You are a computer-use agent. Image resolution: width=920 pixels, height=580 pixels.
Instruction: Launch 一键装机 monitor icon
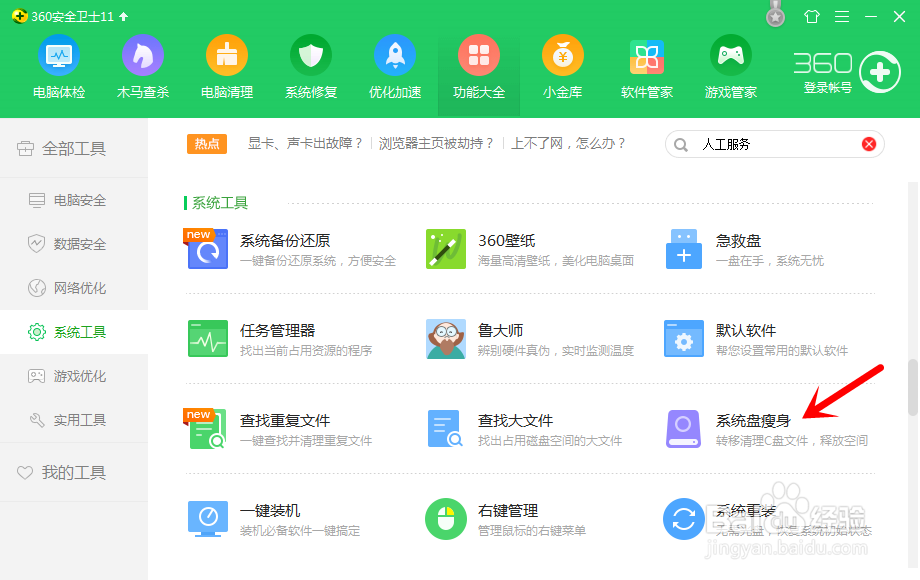pos(208,519)
